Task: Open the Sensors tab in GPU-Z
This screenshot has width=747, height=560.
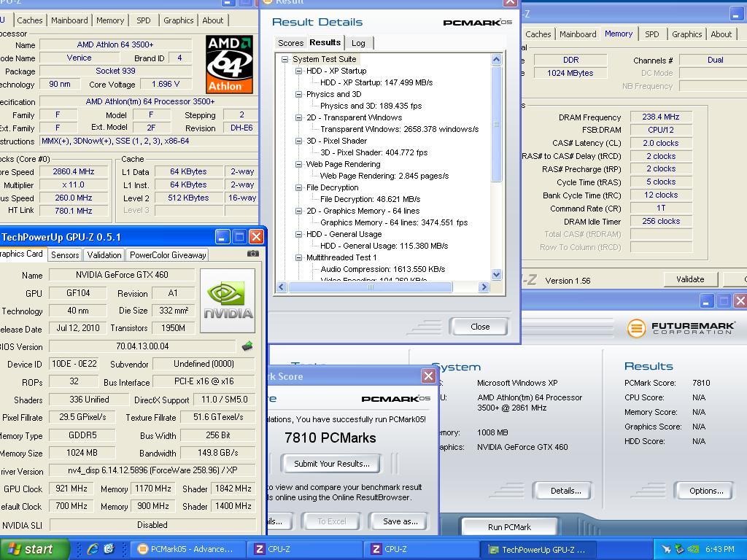Action: point(65,254)
